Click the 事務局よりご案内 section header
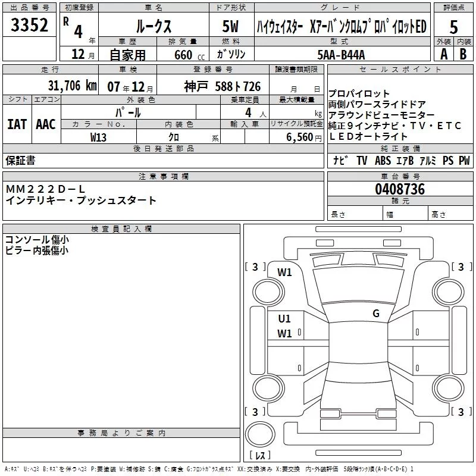 121,433
